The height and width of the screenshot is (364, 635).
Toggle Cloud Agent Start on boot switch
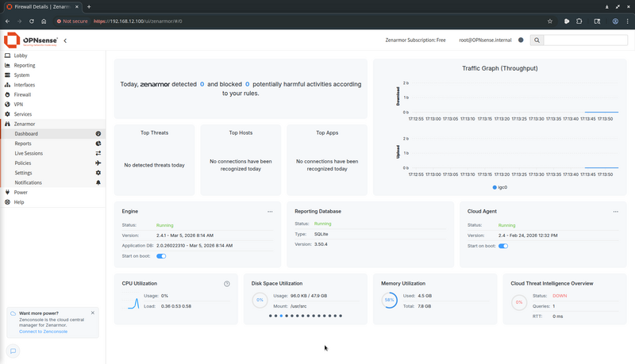503,246
